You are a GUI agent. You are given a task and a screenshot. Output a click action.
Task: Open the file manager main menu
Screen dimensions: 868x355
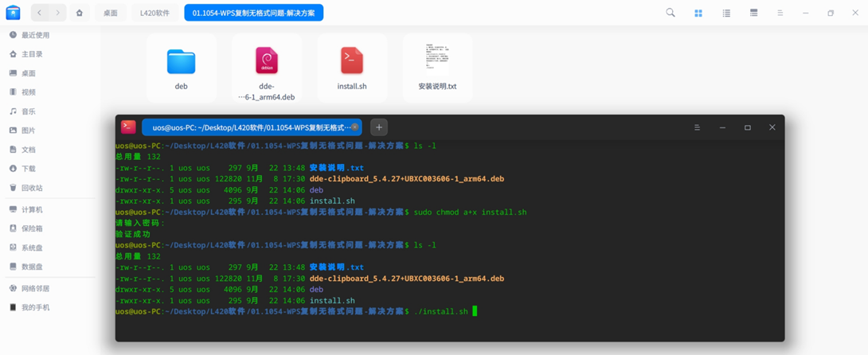click(x=780, y=13)
